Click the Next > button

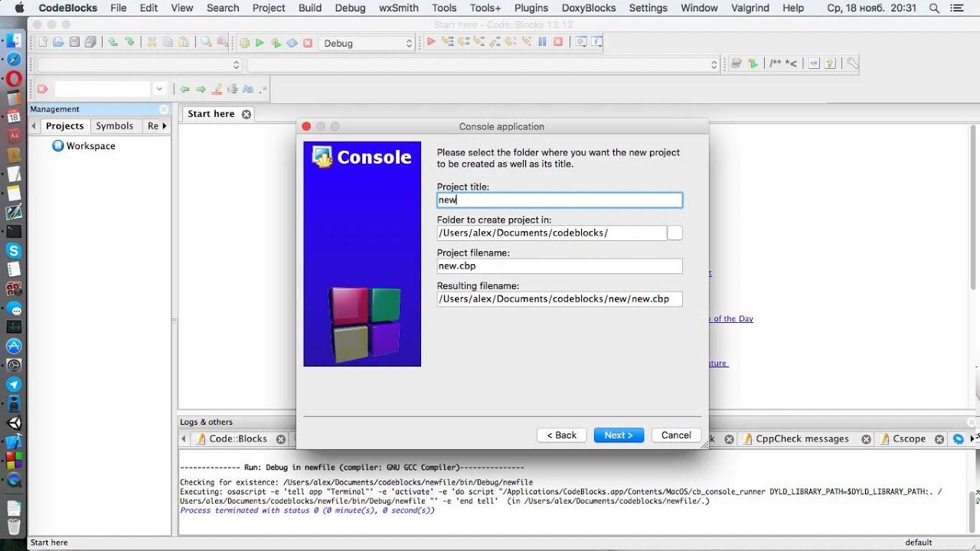[x=619, y=435]
